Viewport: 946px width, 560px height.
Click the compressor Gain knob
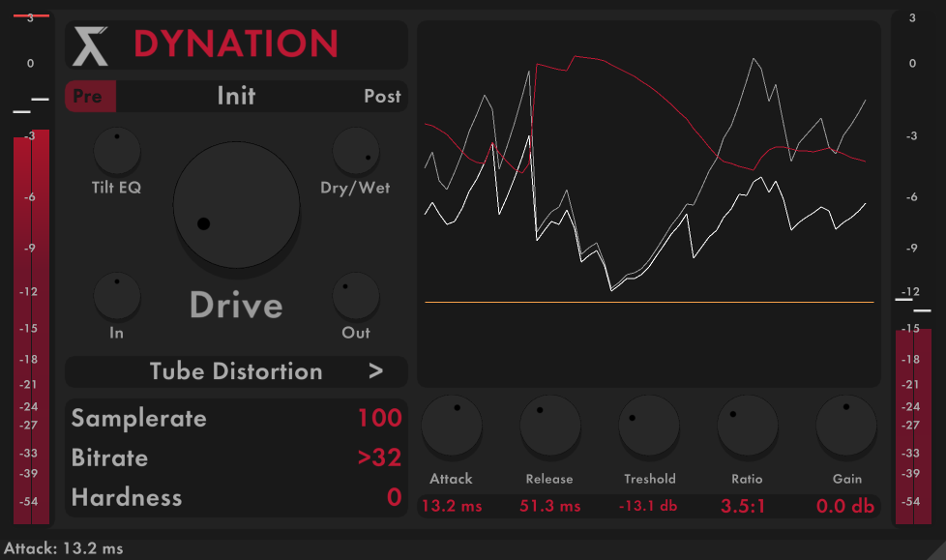(846, 426)
